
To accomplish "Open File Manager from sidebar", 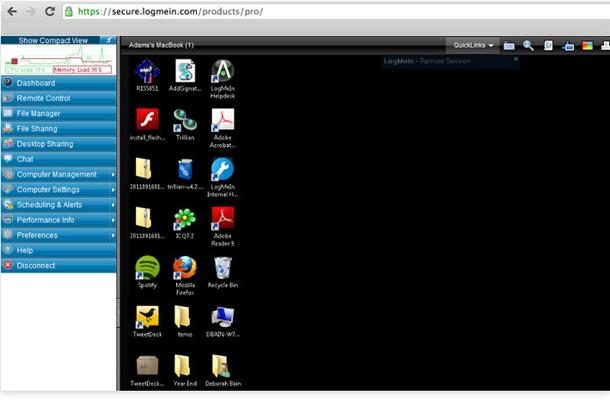I will point(58,113).
